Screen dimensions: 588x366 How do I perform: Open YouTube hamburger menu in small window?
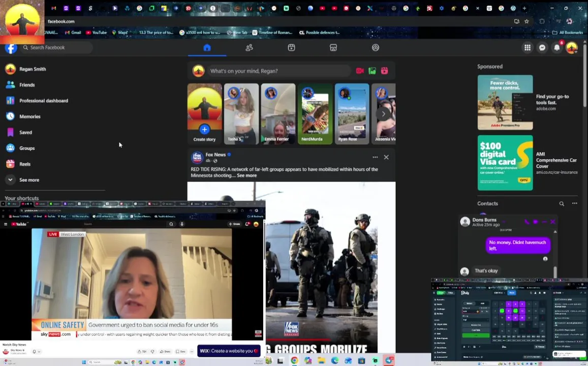pos(6,224)
